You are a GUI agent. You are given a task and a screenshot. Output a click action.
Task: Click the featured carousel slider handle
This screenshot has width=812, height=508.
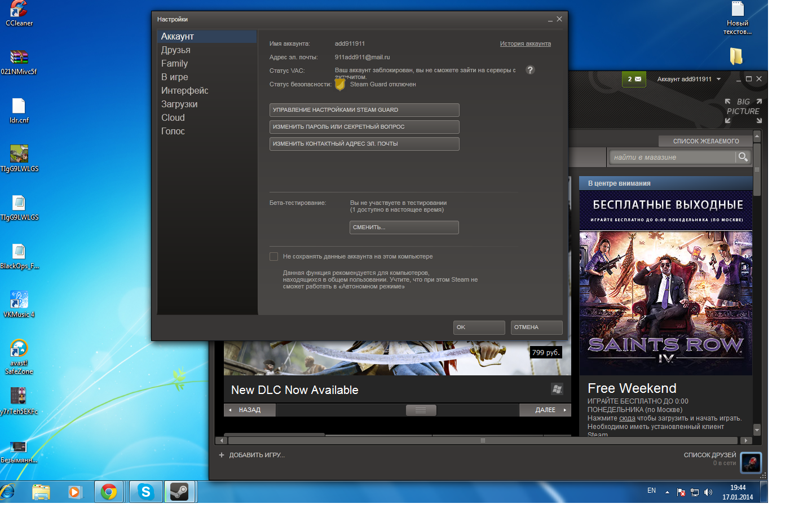[421, 410]
